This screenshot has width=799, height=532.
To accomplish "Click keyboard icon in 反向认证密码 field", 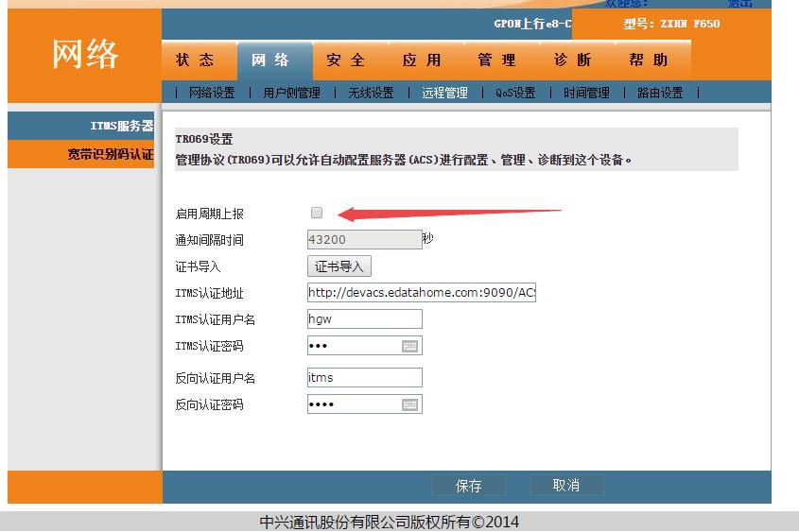I will 409,404.
